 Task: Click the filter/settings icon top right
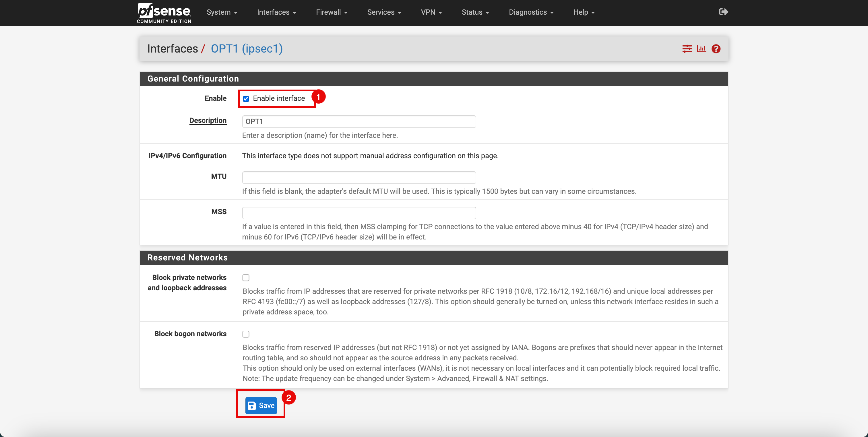pyautogui.click(x=687, y=49)
